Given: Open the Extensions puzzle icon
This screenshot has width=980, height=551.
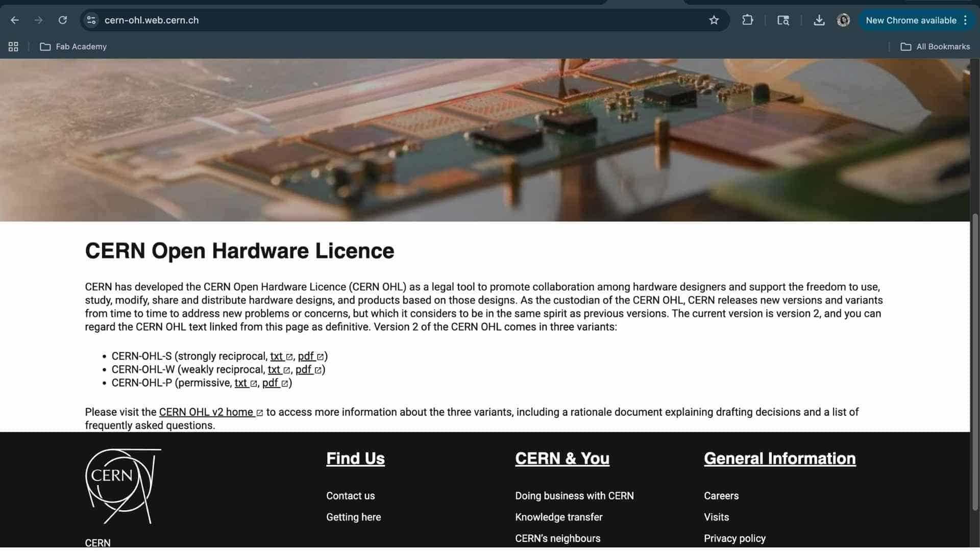Looking at the screenshot, I should (748, 20).
